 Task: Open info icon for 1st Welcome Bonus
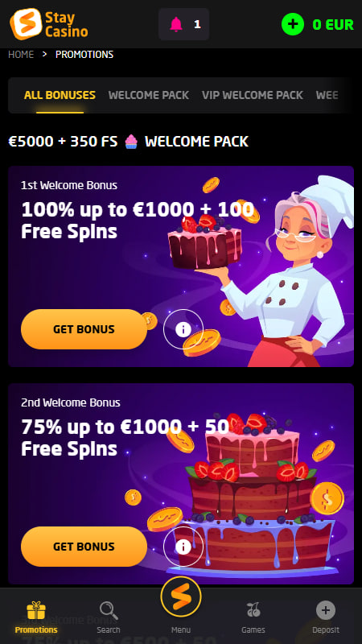(x=183, y=329)
